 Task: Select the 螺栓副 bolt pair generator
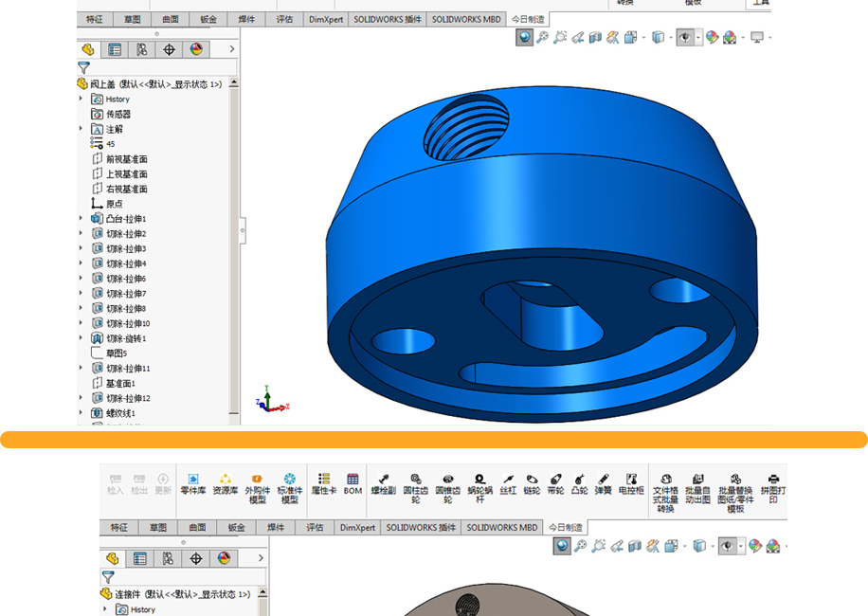coord(384,484)
